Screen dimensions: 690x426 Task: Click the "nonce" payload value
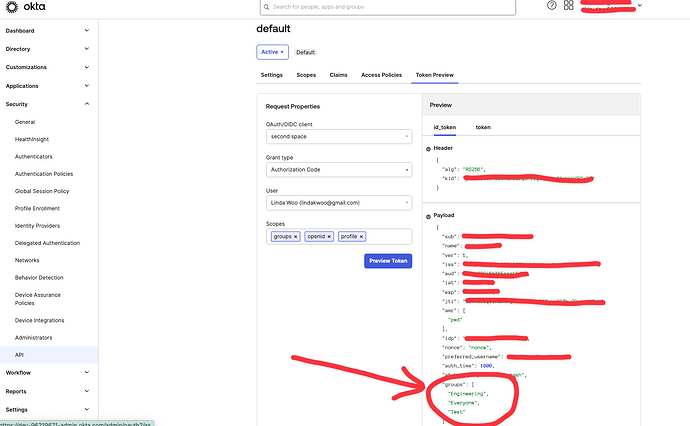[478, 348]
